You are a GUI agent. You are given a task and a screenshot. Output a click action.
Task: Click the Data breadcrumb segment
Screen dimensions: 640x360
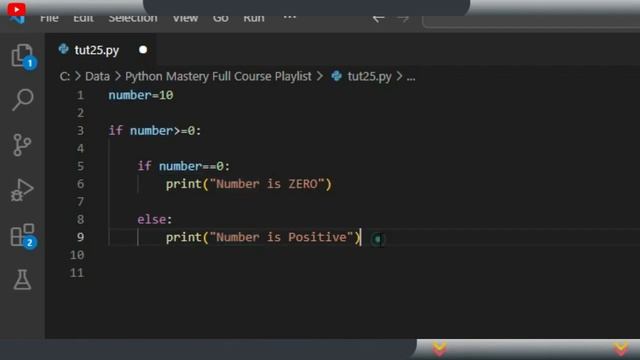coord(97,76)
